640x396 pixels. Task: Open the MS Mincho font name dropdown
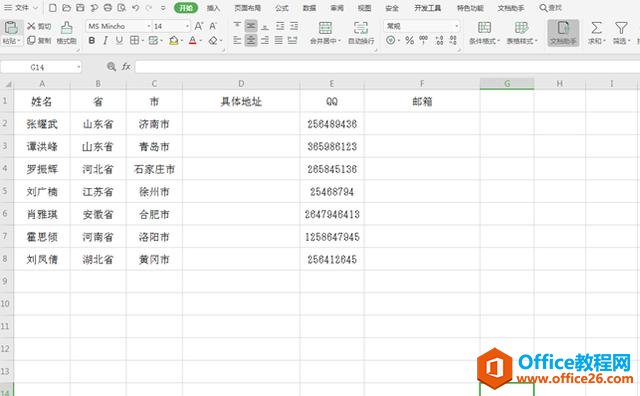[149, 26]
